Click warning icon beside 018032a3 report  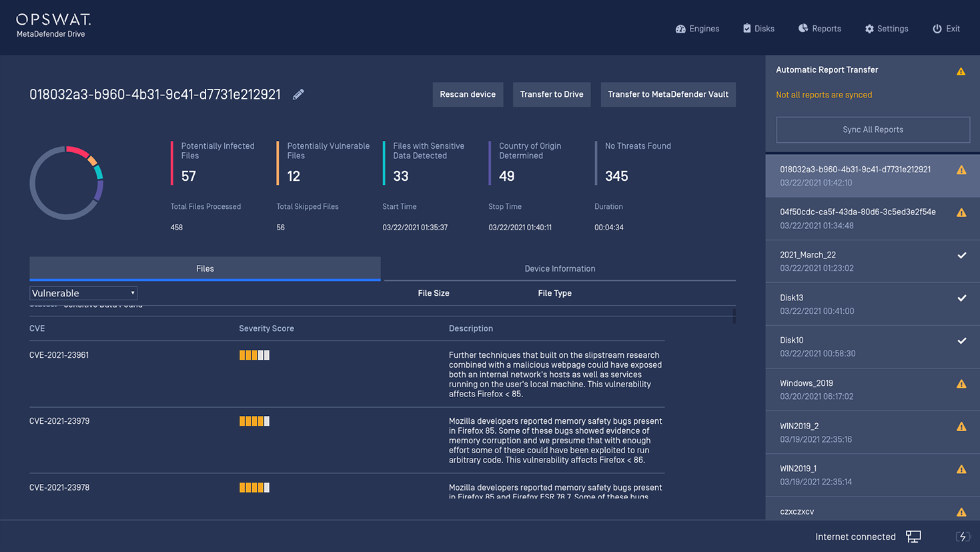[961, 170]
